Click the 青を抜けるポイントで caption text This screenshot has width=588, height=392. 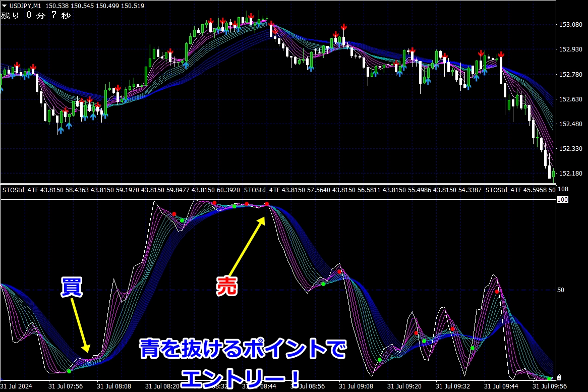[243, 350]
